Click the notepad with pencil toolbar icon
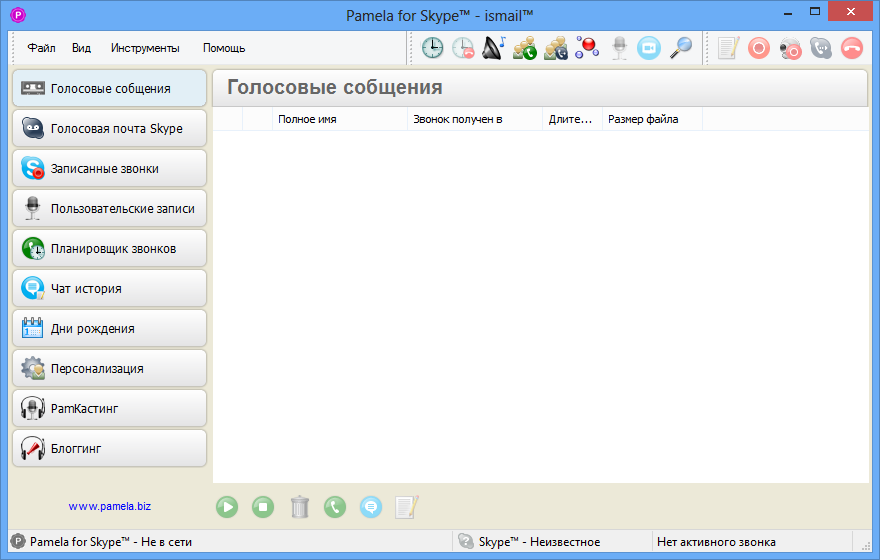Image resolution: width=880 pixels, height=560 pixels. tap(728, 48)
